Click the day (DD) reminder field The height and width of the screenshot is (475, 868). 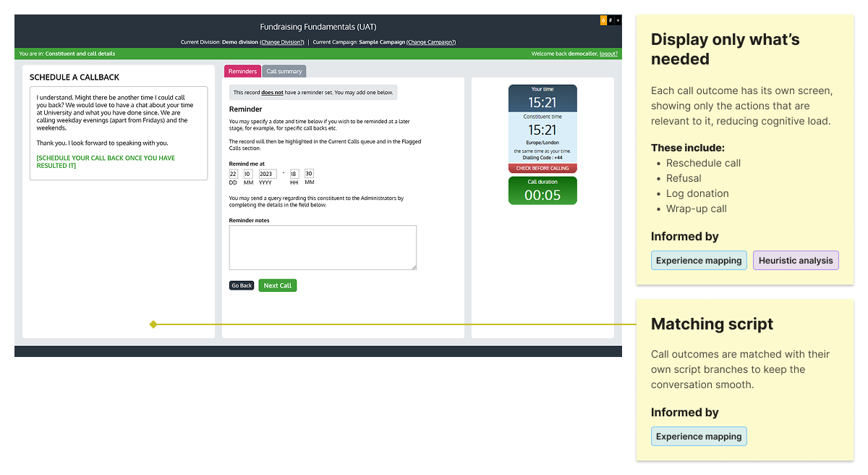click(233, 174)
